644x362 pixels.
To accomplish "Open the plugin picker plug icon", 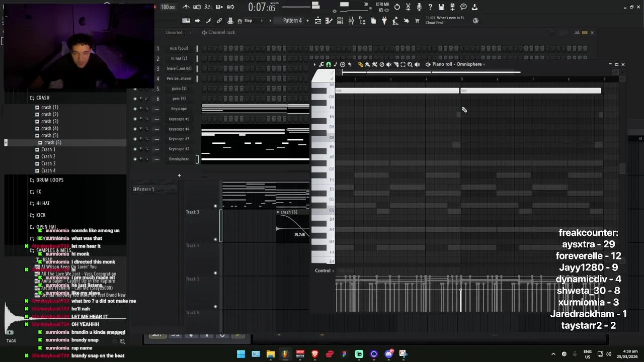I will tap(384, 21).
